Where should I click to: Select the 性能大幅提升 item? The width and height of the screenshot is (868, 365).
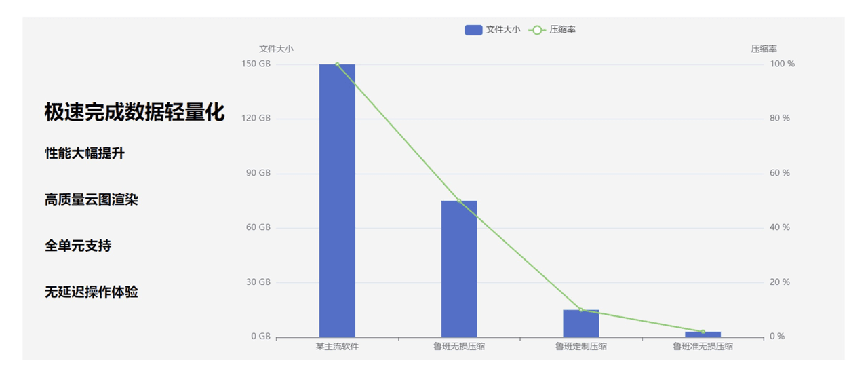pyautogui.click(x=85, y=153)
